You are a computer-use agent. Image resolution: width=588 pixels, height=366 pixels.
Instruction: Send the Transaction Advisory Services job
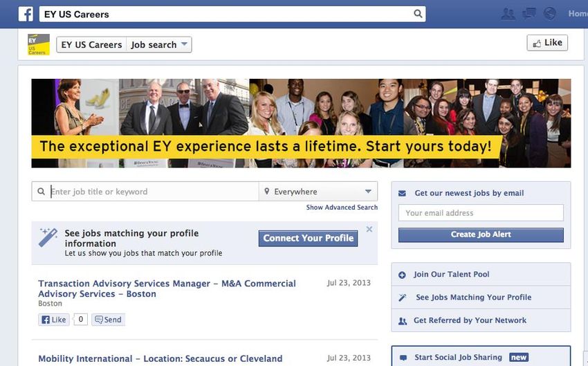tap(109, 320)
